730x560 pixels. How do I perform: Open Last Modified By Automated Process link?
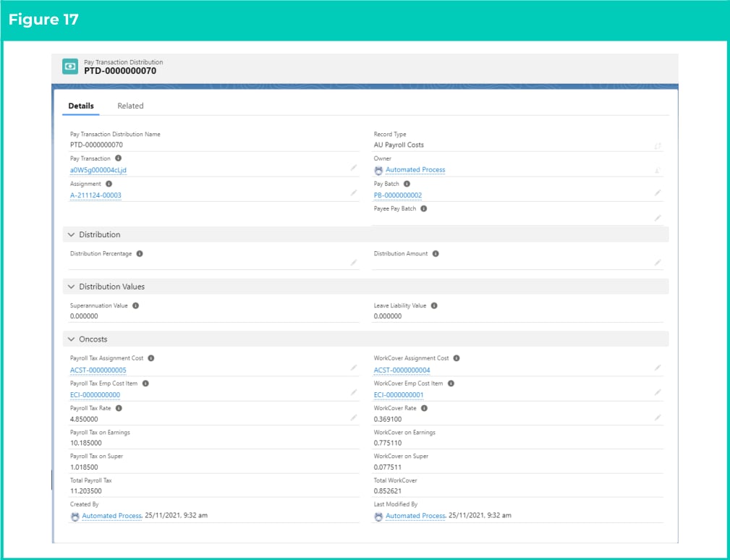(x=415, y=515)
